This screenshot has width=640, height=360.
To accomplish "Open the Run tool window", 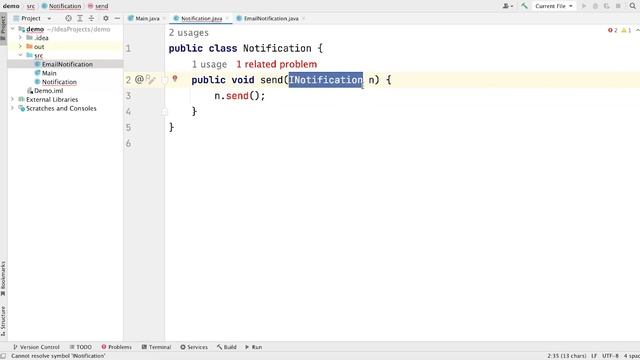I will point(253,347).
